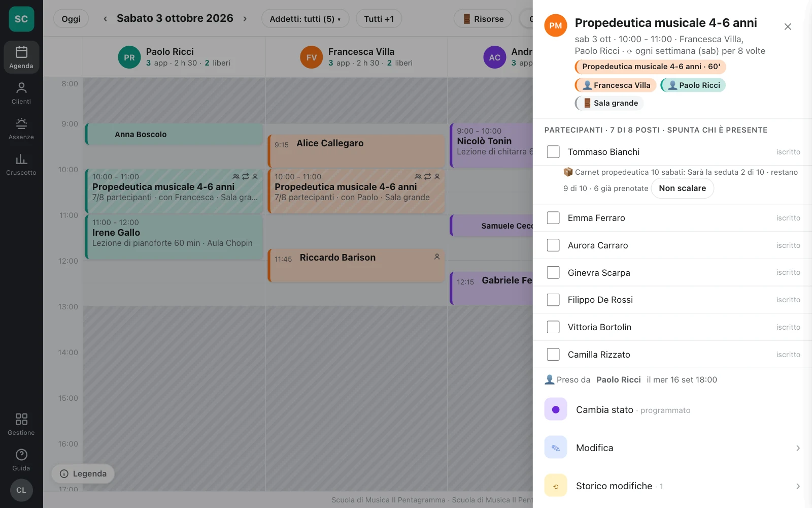Click the Cambia stato purple dot icon

(556, 409)
